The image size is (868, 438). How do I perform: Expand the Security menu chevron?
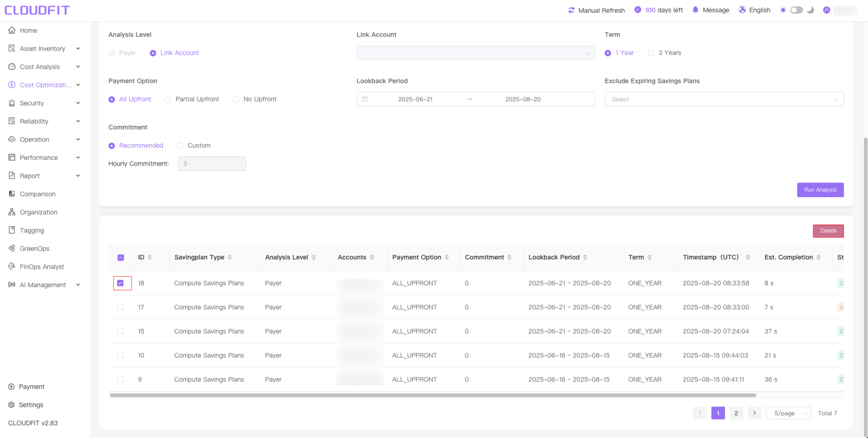(78, 103)
